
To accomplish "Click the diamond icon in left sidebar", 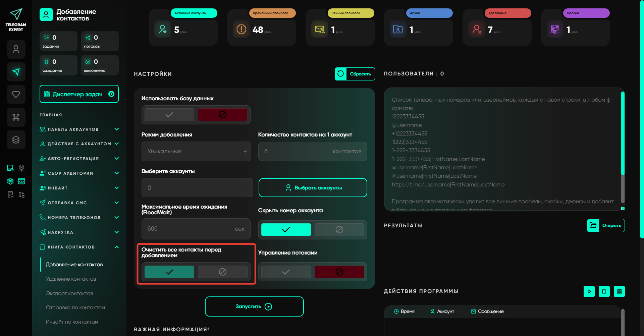I will [x=16, y=95].
